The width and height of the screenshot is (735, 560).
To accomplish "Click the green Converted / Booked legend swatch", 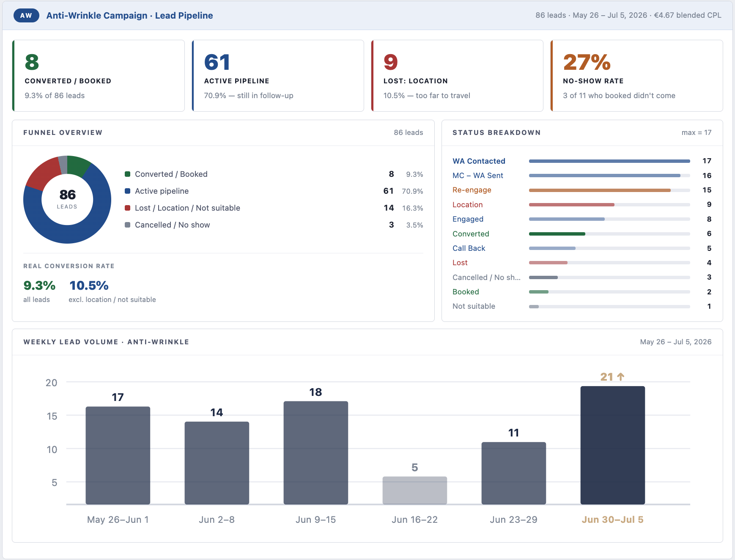I will 127,174.
